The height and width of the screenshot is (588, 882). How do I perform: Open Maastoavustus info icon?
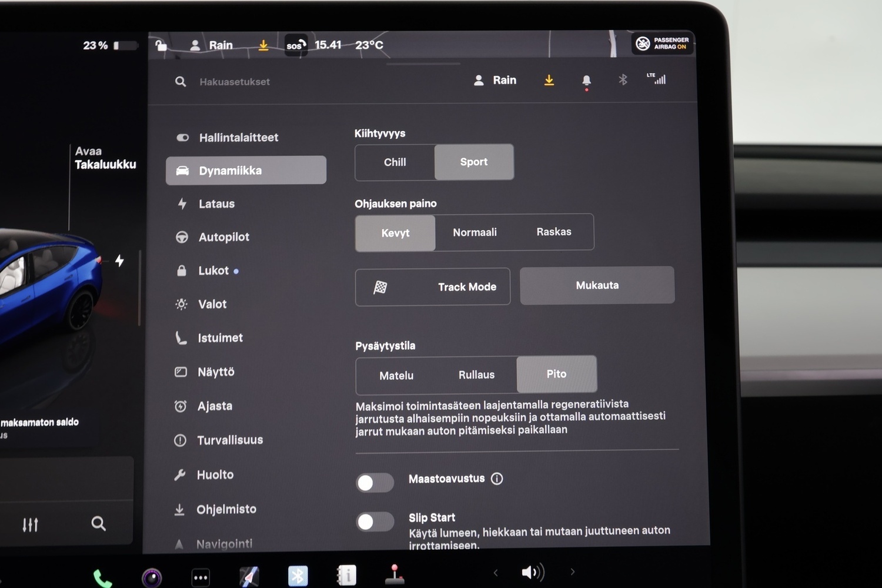tap(497, 479)
